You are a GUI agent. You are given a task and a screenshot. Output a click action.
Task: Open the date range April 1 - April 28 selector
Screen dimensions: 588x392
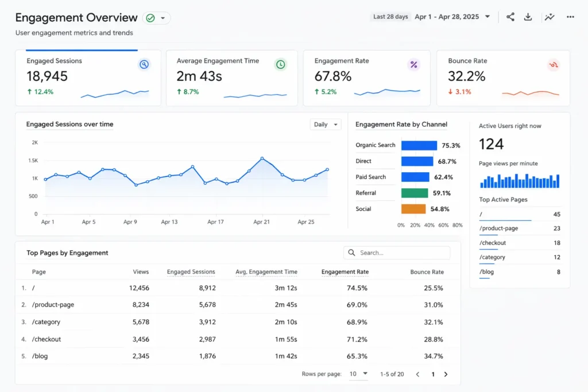click(x=452, y=17)
